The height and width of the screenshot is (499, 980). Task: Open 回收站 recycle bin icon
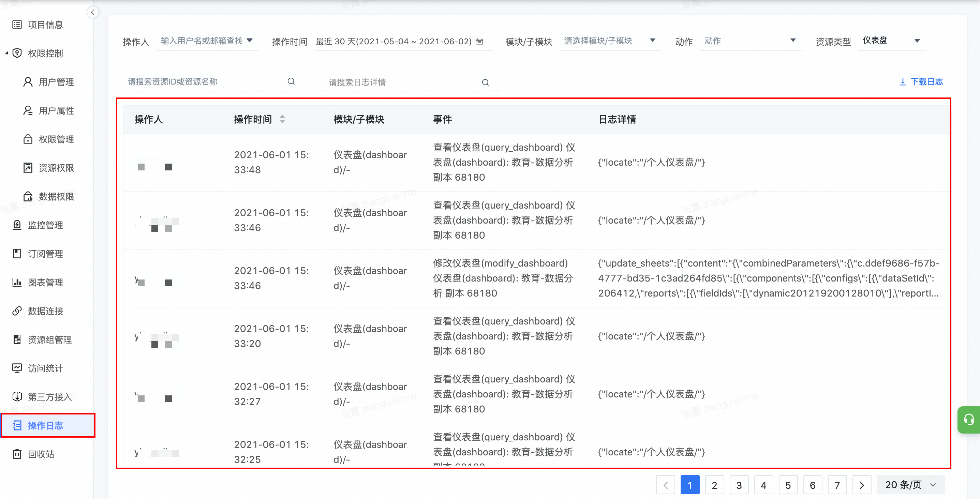pos(17,454)
